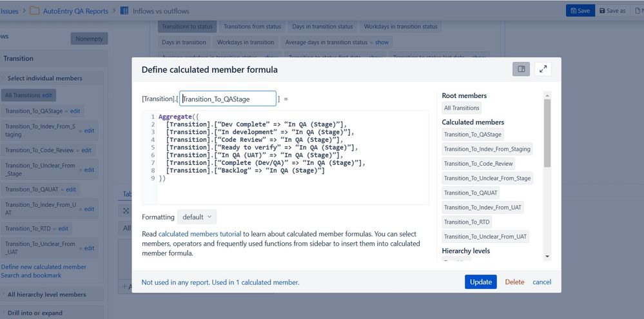Viewport: 644px width, 319px height.
Task: Edit the calculated member name field
Action: click(x=228, y=99)
